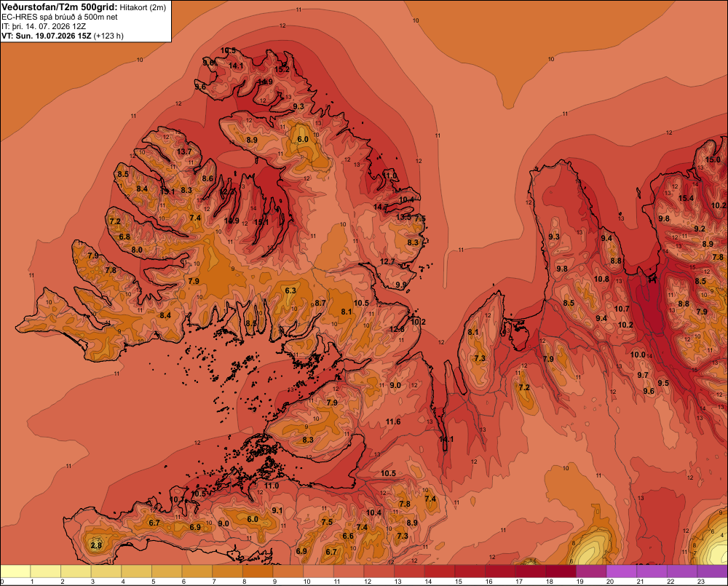Click the pale yellow 0–1 degree legend swatch

click(16, 571)
